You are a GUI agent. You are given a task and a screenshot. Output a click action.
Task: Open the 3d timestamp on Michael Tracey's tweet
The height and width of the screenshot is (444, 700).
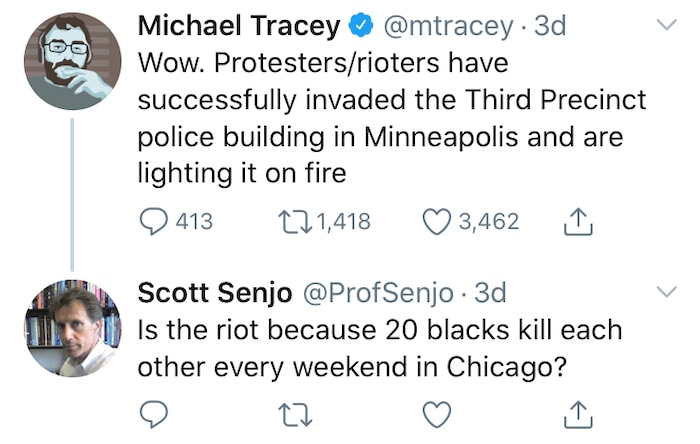coord(550,25)
